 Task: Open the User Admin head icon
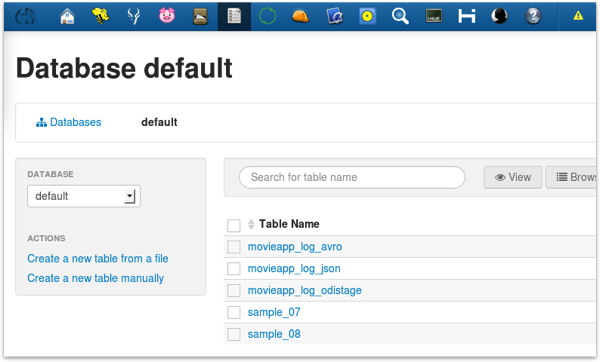[x=499, y=16]
